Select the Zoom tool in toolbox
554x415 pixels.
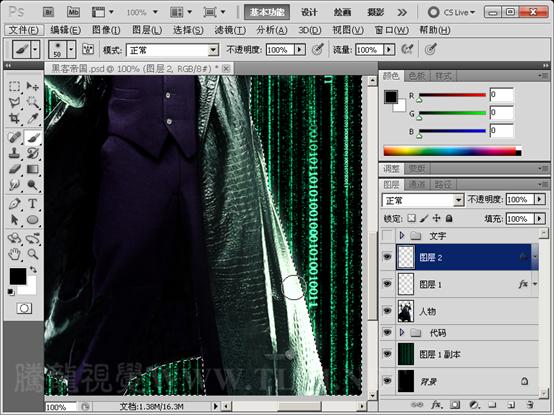click(33, 254)
